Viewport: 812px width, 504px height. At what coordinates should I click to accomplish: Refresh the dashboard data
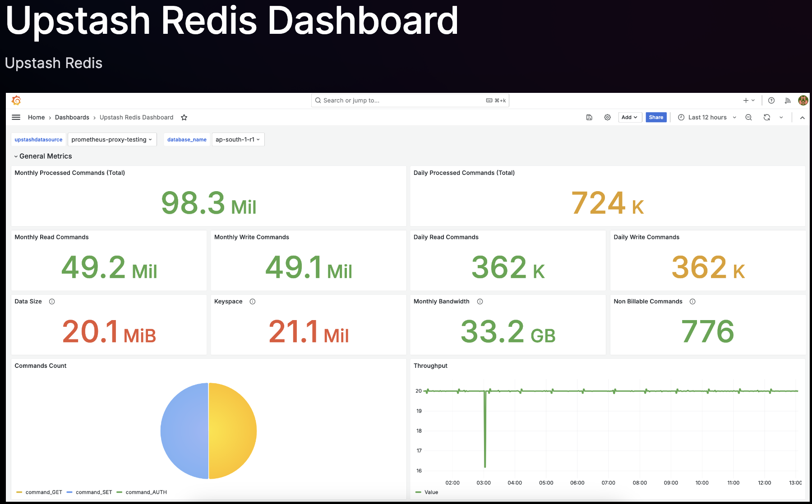(x=767, y=117)
